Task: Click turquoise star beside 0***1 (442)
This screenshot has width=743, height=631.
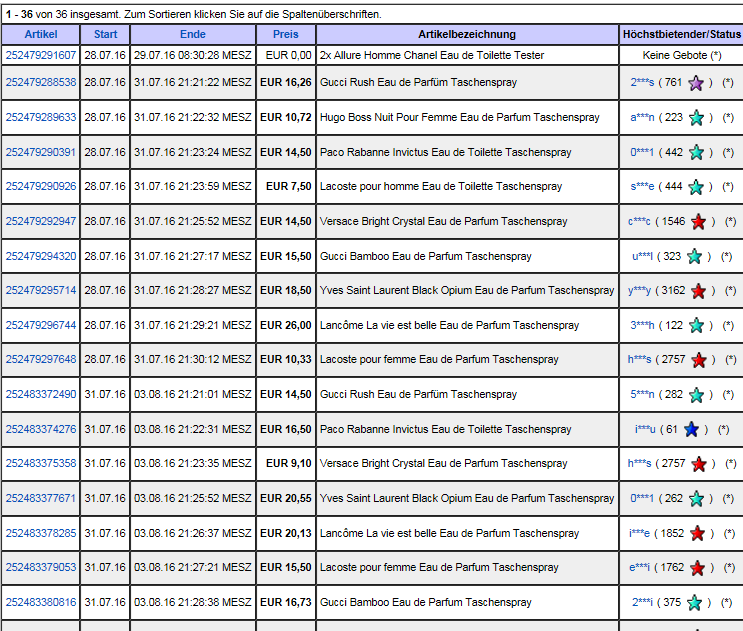Action: pos(696,153)
